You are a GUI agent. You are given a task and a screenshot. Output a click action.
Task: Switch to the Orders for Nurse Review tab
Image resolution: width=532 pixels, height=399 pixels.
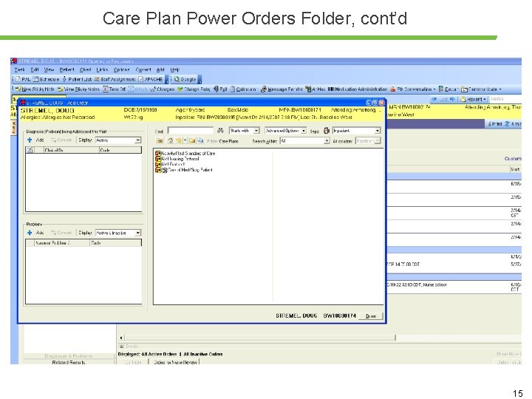(x=175, y=362)
